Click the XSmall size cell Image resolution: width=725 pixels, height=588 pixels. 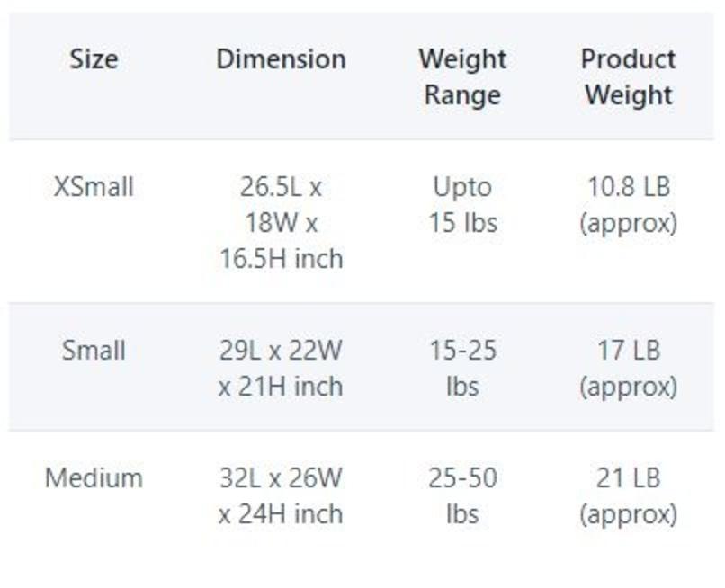coord(94,188)
